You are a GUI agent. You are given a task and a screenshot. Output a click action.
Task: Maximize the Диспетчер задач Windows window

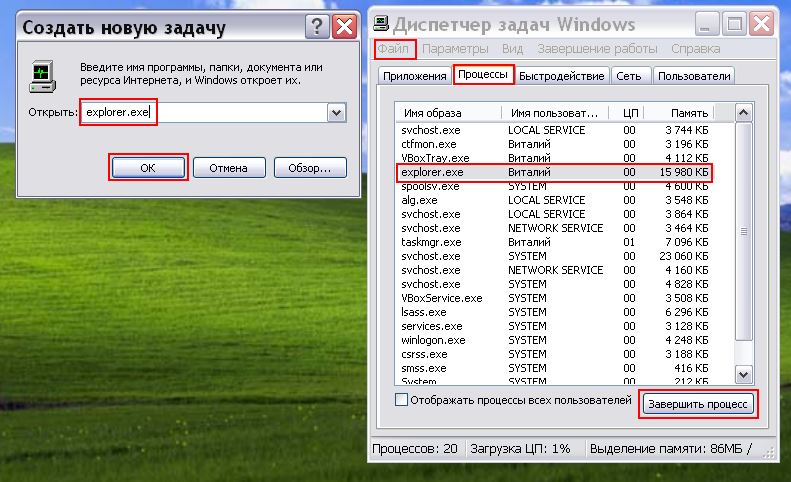(734, 24)
